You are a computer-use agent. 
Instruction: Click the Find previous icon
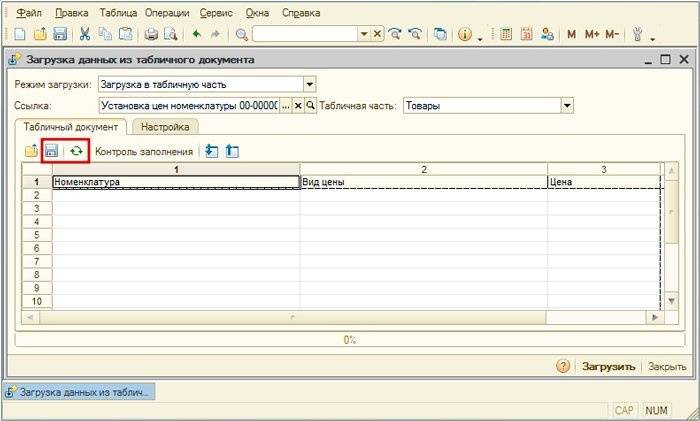click(x=415, y=34)
